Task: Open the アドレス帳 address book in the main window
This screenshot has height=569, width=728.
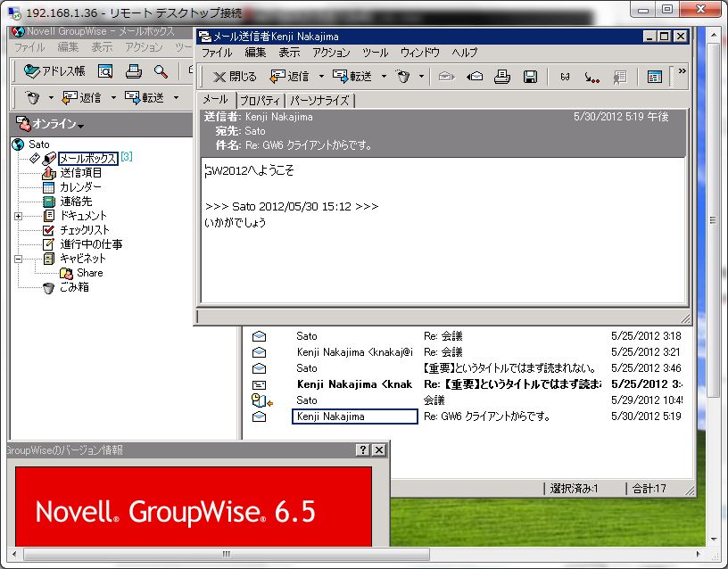Action: point(54,71)
